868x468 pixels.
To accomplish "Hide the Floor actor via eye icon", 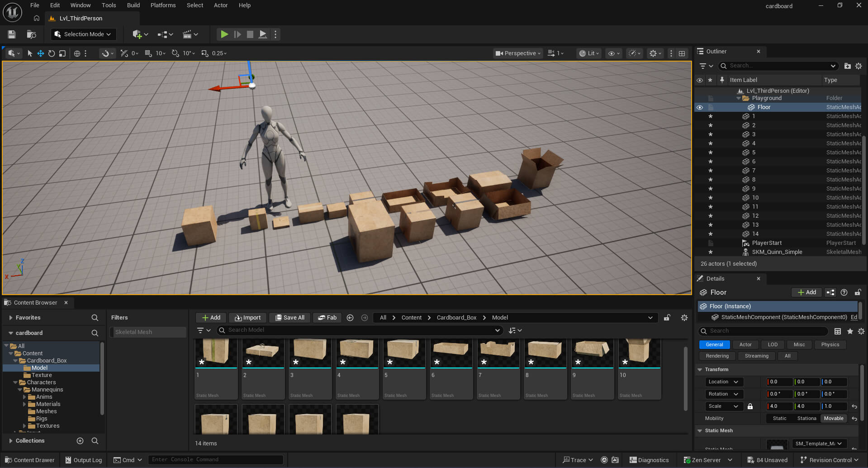I will [x=700, y=107].
